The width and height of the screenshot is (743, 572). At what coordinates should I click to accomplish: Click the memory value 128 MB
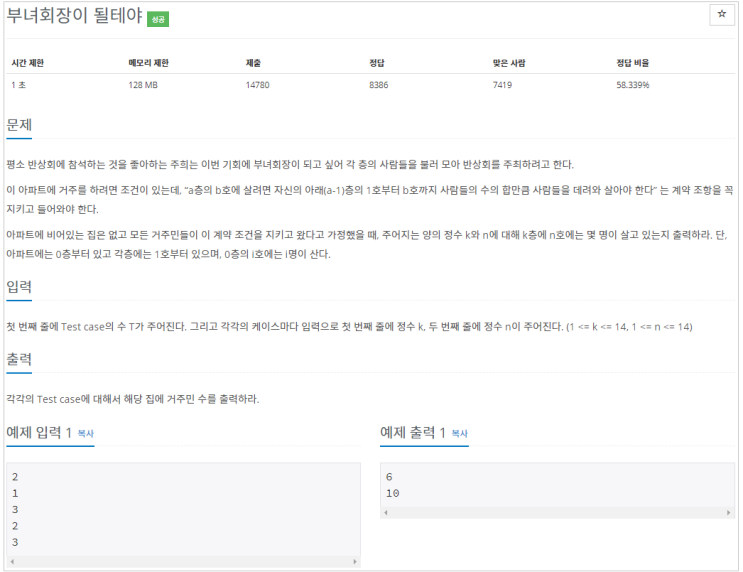click(143, 85)
